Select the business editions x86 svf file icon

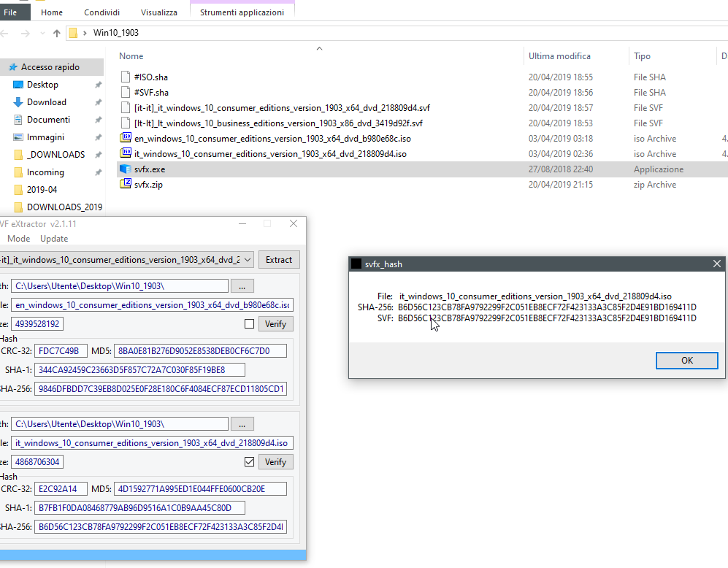[x=126, y=123]
